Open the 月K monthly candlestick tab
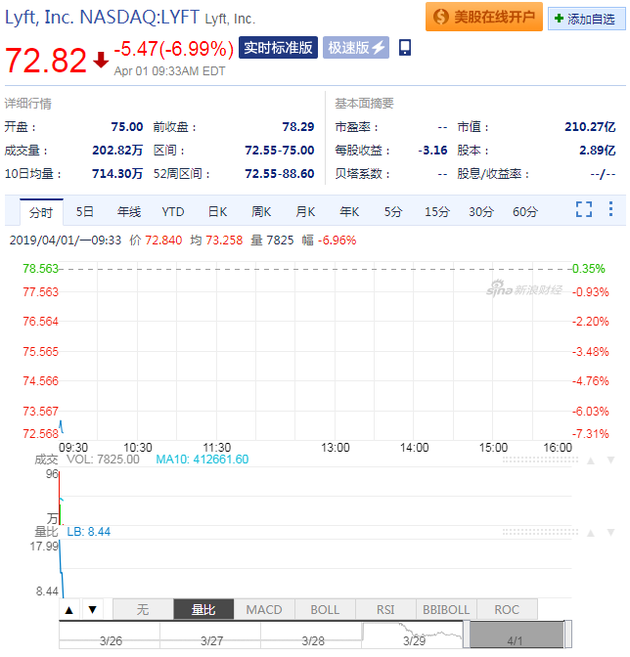The image size is (630, 657). tap(305, 212)
